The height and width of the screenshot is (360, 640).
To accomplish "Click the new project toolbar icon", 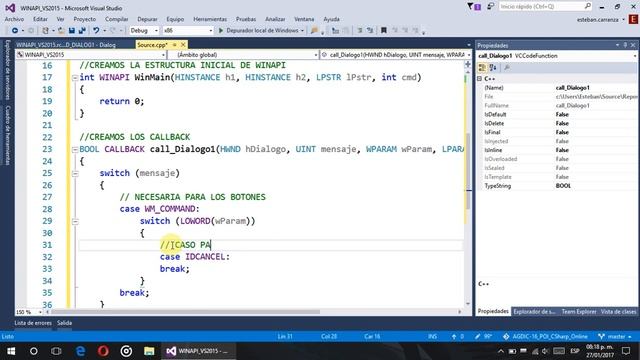I will tap(45, 31).
